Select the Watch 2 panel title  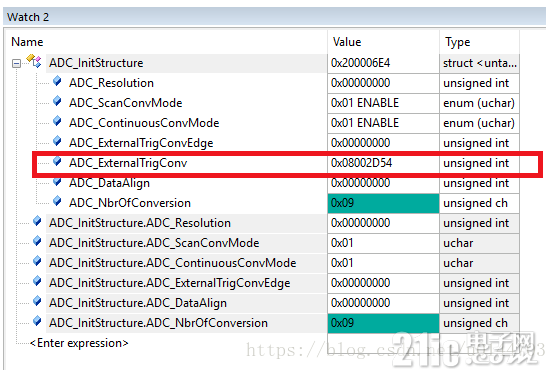coord(28,17)
